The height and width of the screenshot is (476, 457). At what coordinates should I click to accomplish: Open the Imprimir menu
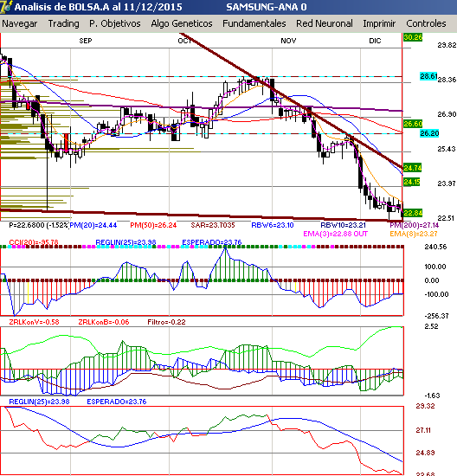pyautogui.click(x=379, y=23)
